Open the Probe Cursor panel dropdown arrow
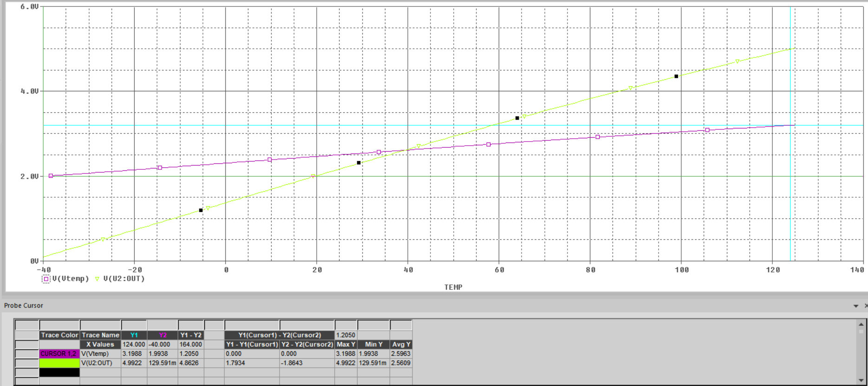This screenshot has width=868, height=386. 855,306
